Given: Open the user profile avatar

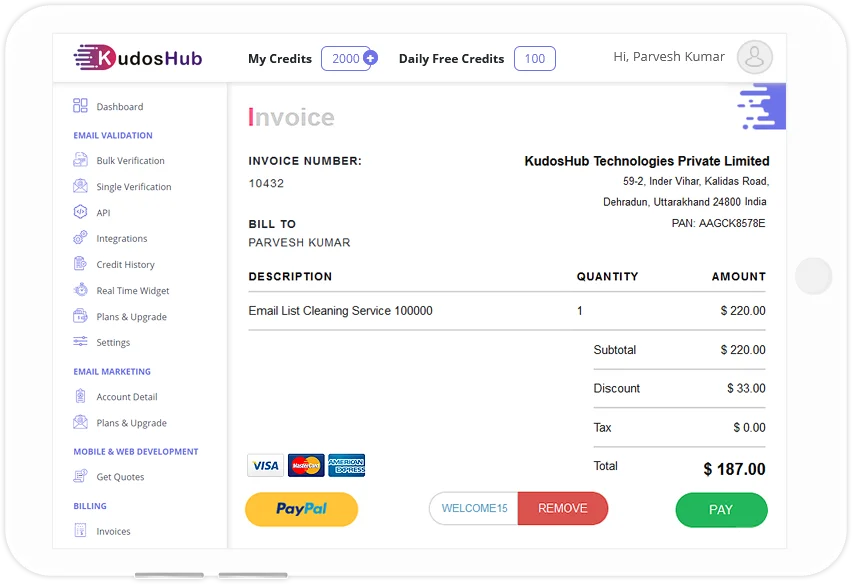Looking at the screenshot, I should click(x=755, y=57).
